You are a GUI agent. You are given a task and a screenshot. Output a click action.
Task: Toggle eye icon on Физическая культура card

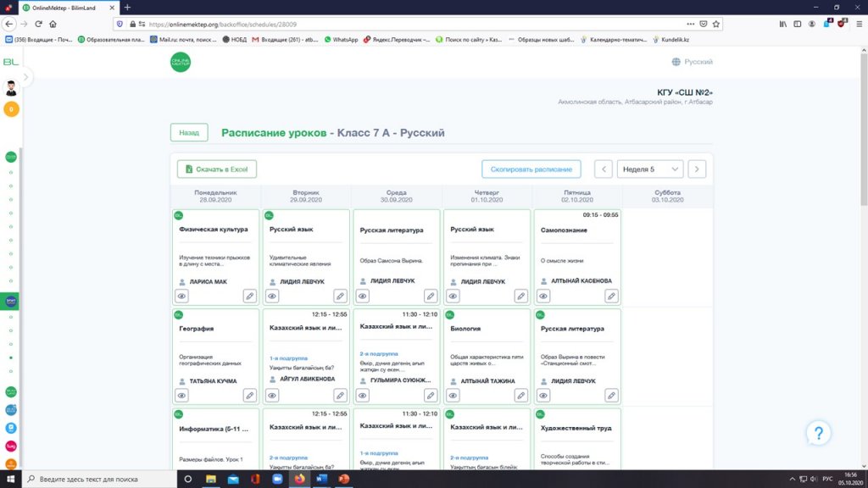pyautogui.click(x=182, y=296)
